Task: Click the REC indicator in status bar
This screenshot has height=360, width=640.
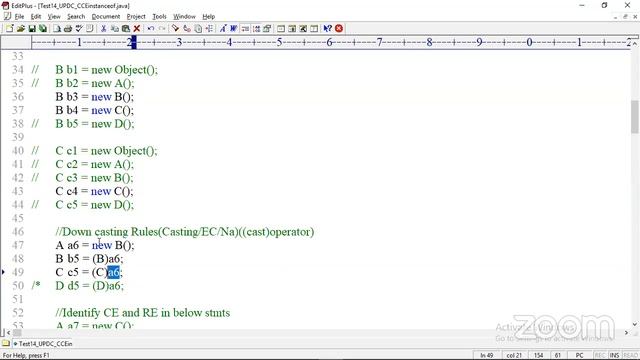Action: 600,355
